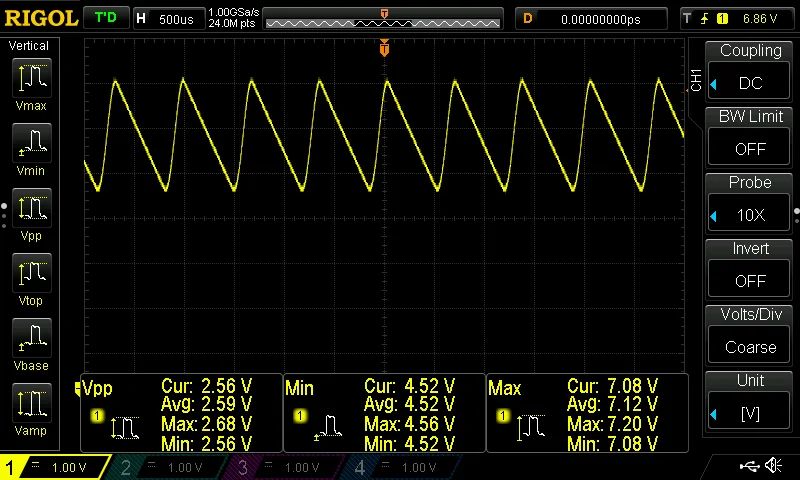Select channel 4 tab
800x480 pixels.
[x=401, y=467]
